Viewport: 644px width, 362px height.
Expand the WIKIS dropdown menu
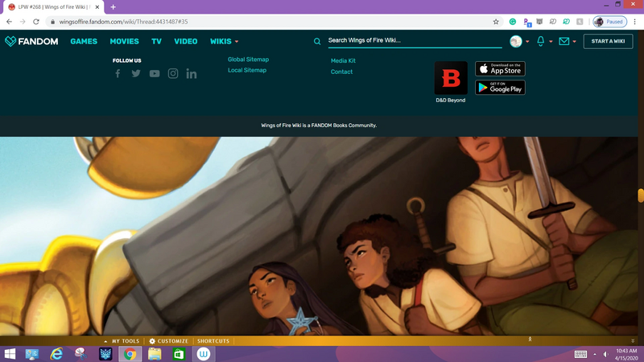[x=224, y=41]
